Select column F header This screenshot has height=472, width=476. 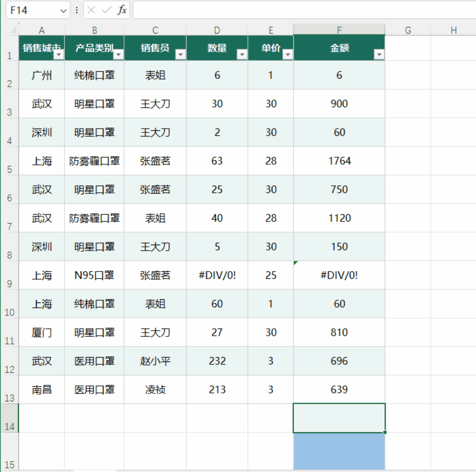tap(339, 30)
